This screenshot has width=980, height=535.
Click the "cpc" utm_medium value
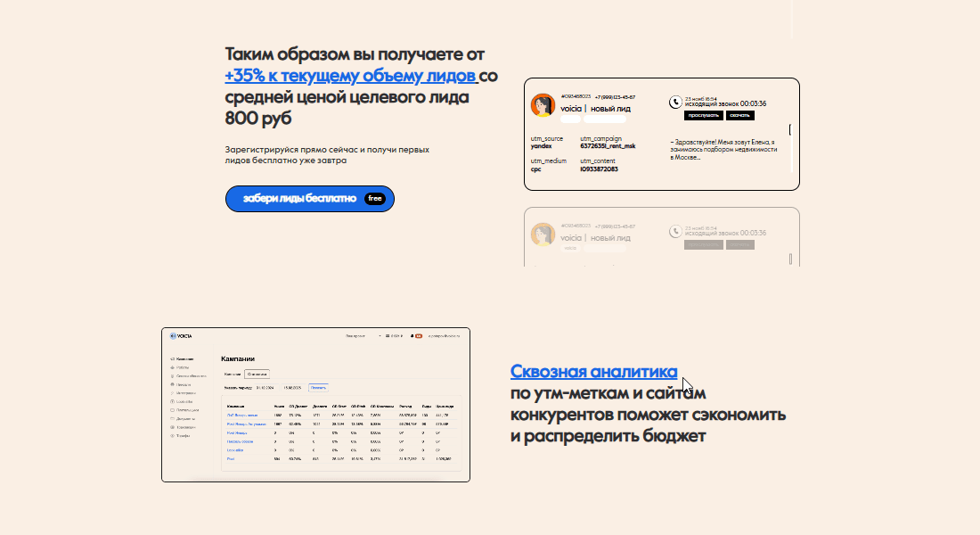coord(535,169)
